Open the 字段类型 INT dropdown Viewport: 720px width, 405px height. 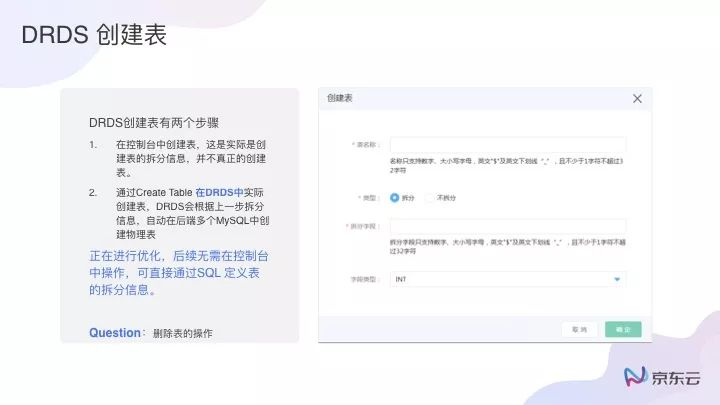[x=508, y=279]
